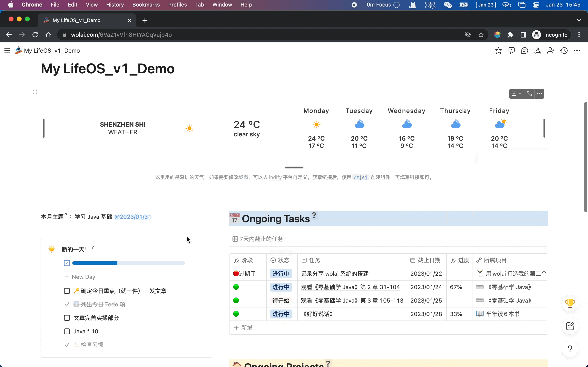Screen dimensions: 588x367
Task: Open page history clock icon
Action: (564, 51)
